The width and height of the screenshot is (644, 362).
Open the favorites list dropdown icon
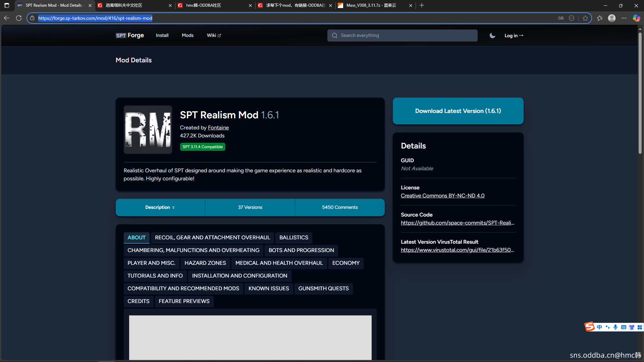click(600, 18)
